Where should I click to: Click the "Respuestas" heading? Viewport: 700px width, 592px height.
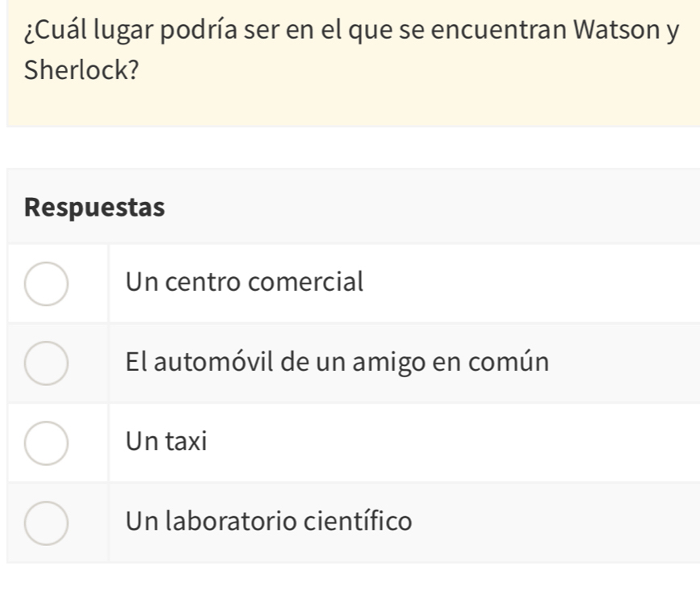point(95,208)
